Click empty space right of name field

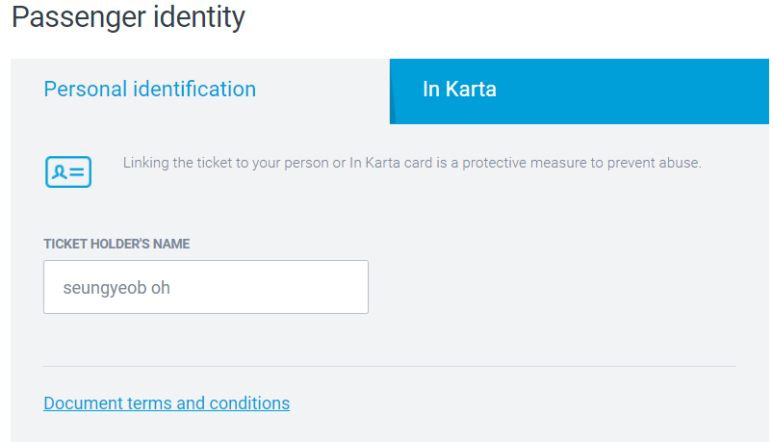(552, 287)
